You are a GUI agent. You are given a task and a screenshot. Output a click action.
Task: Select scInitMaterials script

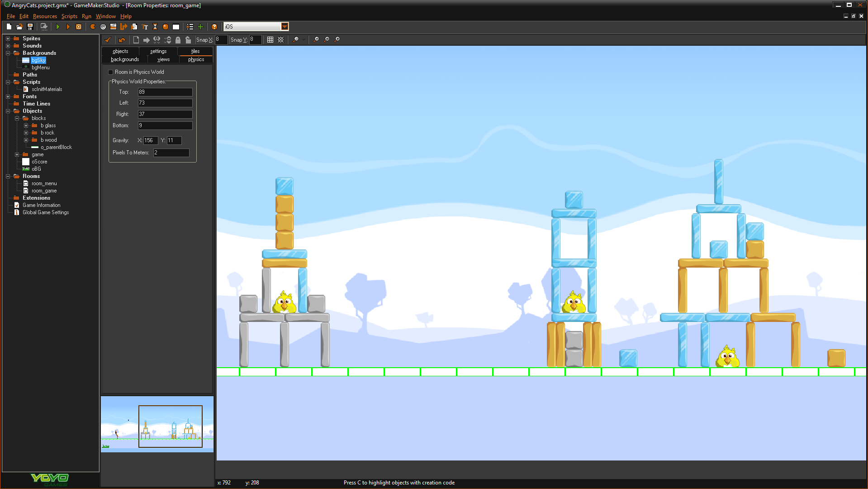tap(47, 89)
